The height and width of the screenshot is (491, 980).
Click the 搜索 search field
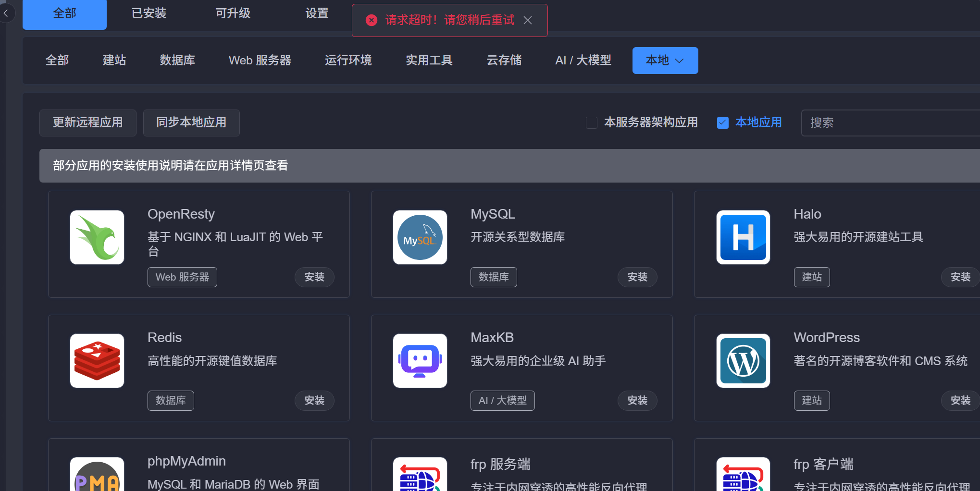coord(891,123)
